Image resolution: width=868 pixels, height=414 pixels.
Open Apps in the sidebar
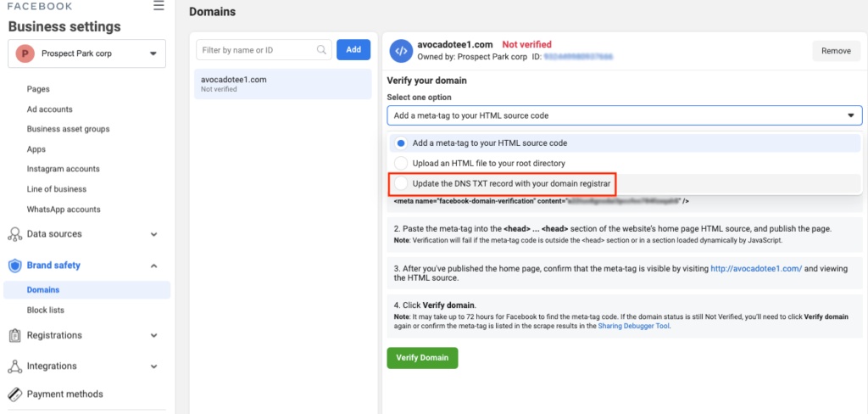(36, 149)
